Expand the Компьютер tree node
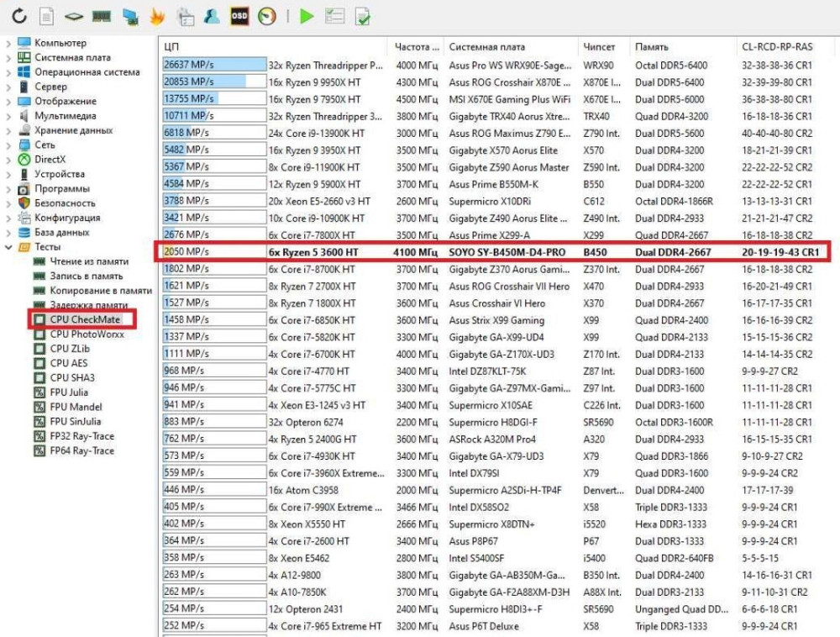The width and height of the screenshot is (840, 637). [8, 44]
